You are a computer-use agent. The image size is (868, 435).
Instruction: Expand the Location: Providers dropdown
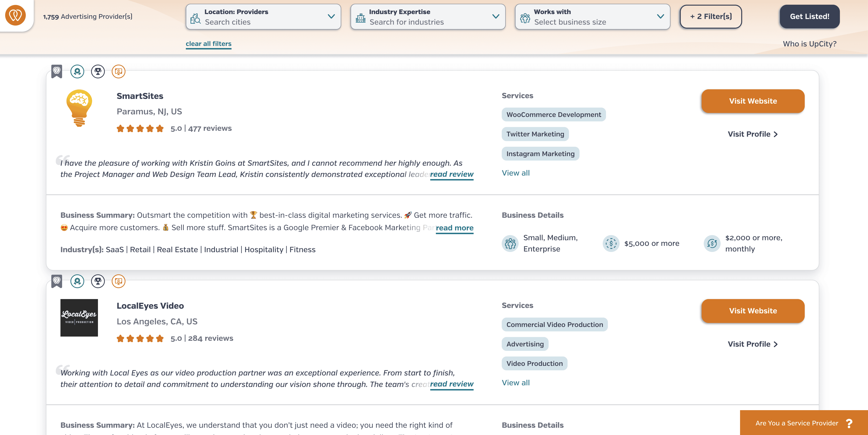(x=263, y=16)
